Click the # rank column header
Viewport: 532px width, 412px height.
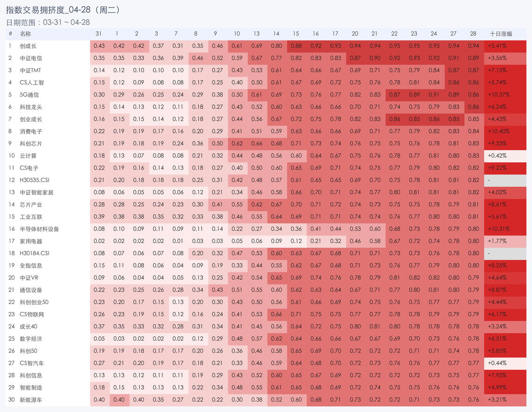pos(10,34)
